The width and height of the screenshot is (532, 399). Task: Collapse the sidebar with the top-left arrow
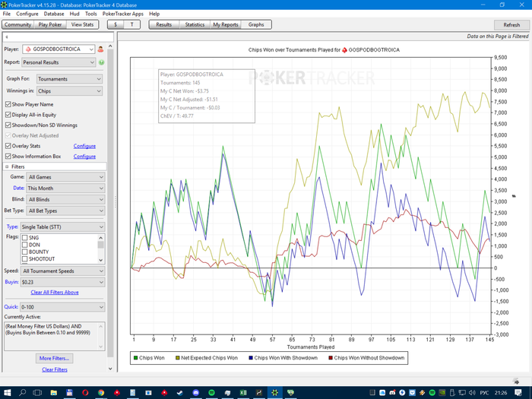pos(6,37)
